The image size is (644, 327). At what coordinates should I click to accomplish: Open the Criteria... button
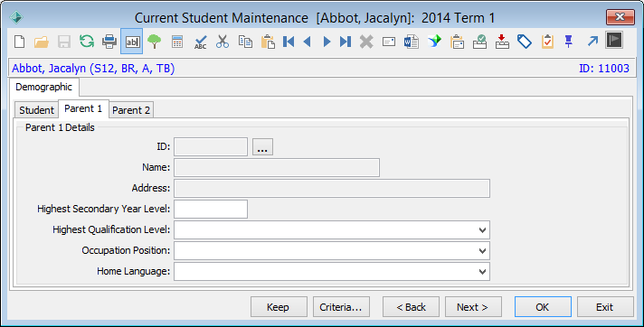point(341,307)
